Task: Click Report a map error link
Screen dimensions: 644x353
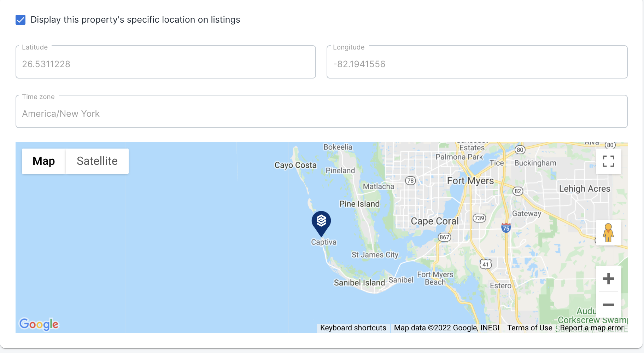Action: coord(592,328)
